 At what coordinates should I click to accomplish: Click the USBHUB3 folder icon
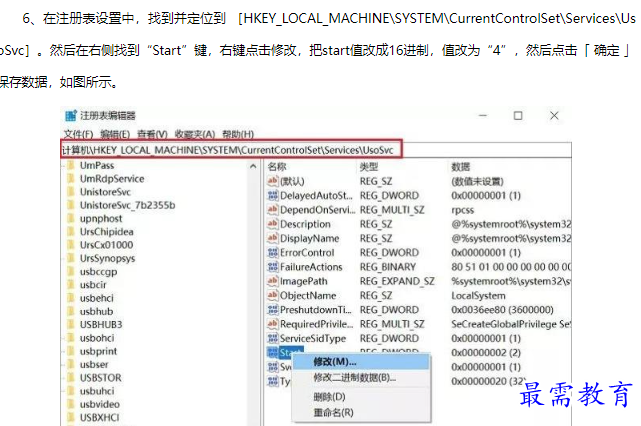pos(71,324)
